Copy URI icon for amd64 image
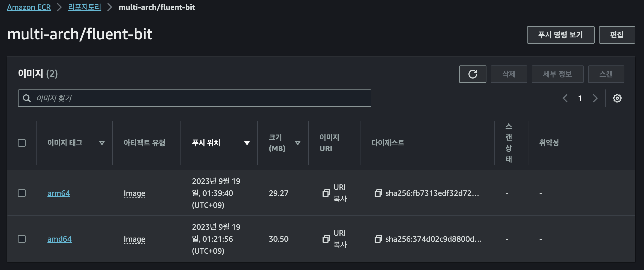 [x=326, y=239]
